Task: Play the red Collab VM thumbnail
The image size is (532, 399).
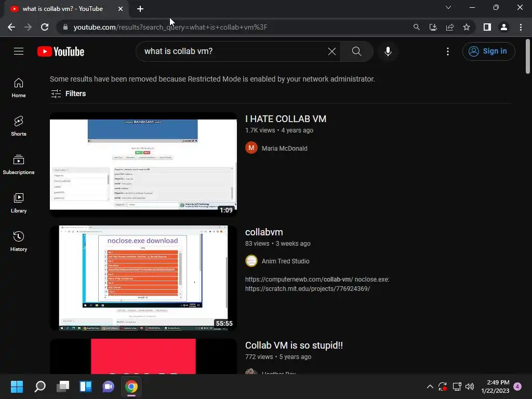Action: [x=143, y=356]
